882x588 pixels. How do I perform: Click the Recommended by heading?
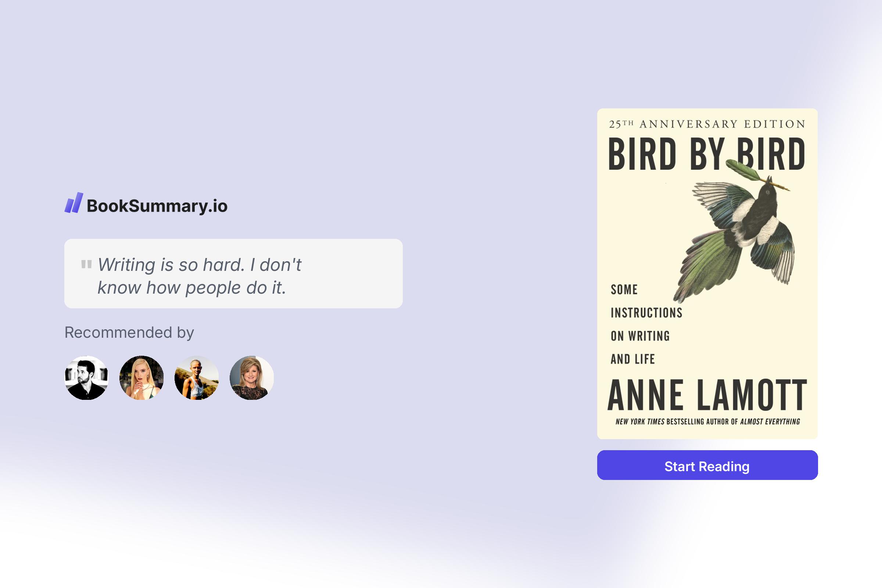(129, 332)
